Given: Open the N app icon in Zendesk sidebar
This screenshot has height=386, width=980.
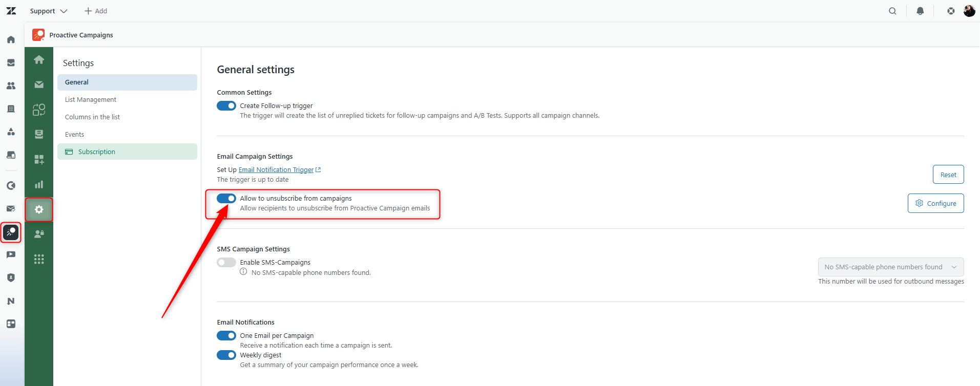Looking at the screenshot, I should [x=11, y=301].
